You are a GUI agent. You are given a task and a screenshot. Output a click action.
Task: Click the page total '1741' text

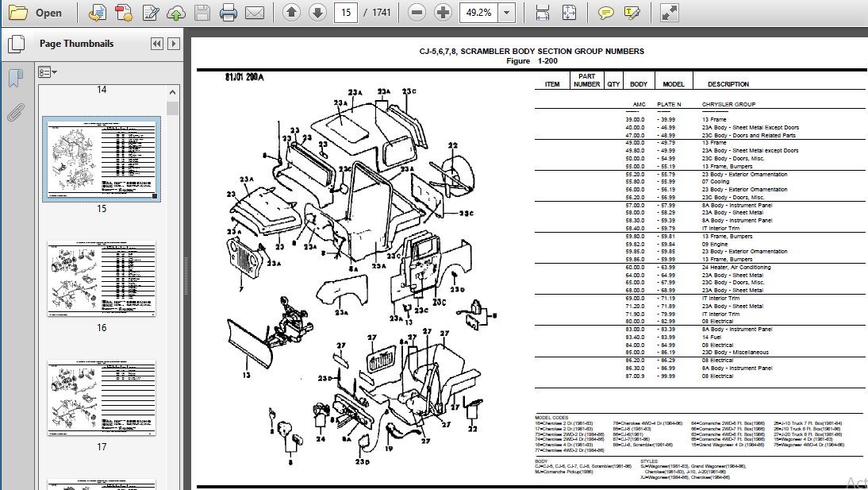point(382,13)
